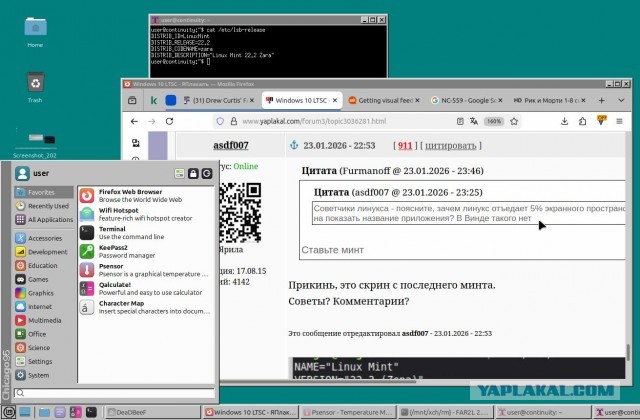Toggle reader view icon in address bar
This screenshot has height=420, width=640.
tap(460, 121)
